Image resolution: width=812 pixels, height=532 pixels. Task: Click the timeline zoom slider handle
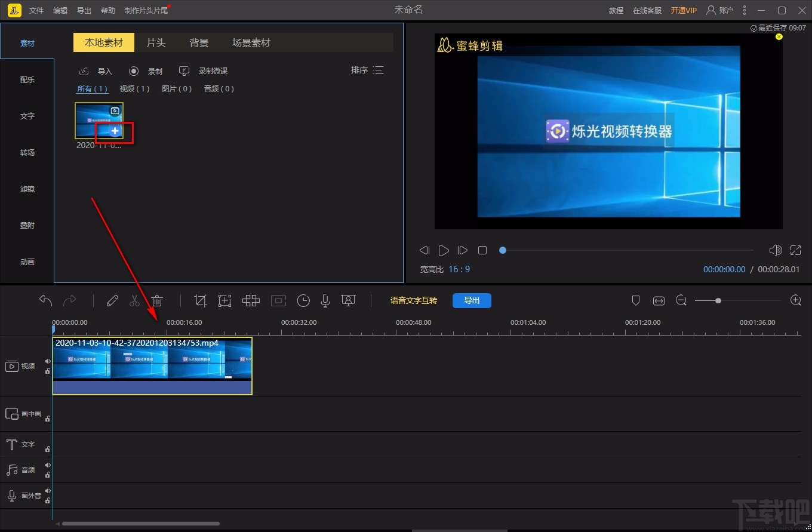pos(718,301)
